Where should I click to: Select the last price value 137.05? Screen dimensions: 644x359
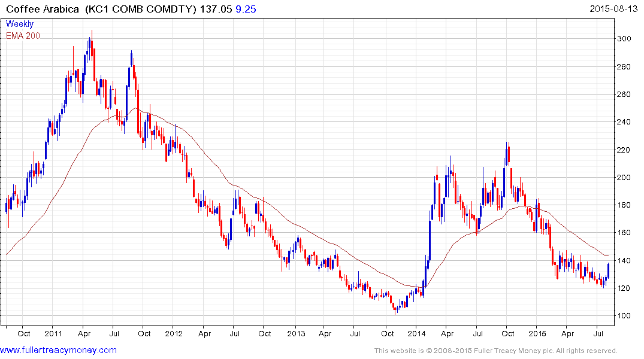216,9
